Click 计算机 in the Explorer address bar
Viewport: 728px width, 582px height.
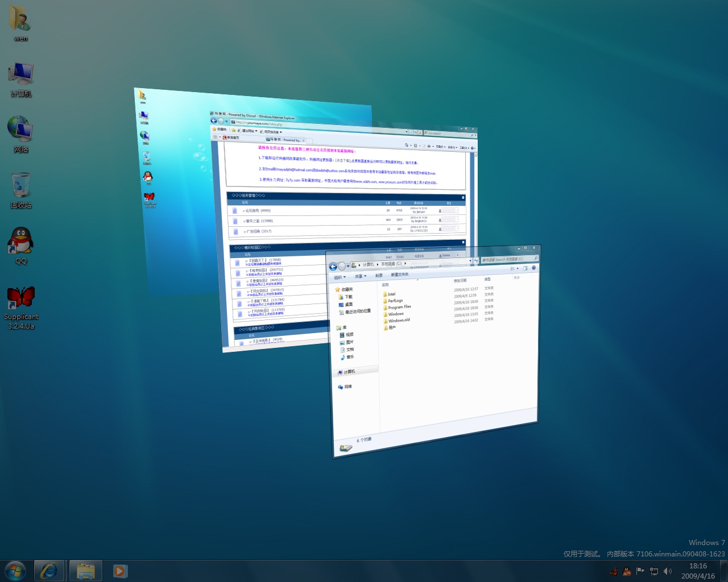pyautogui.click(x=369, y=264)
